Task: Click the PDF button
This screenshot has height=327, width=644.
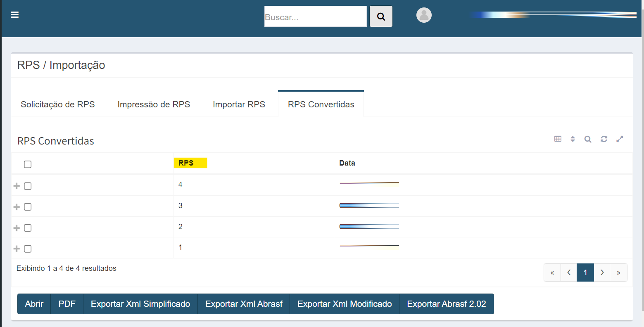Action: 67,304
